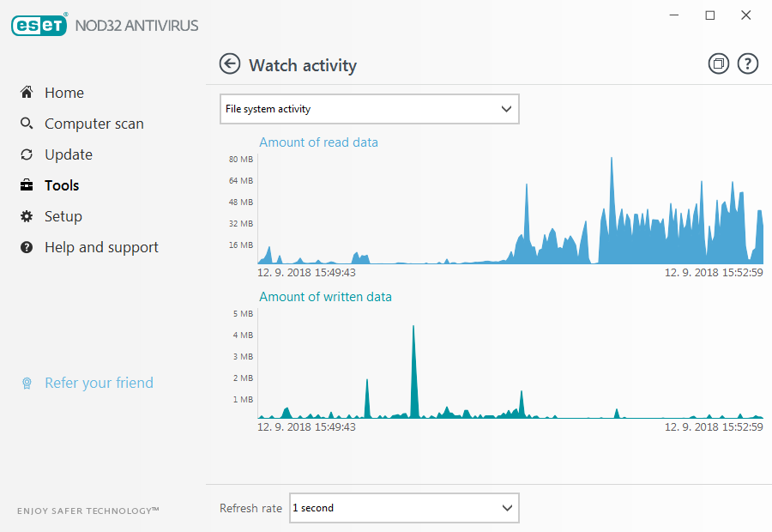Select the Tools menu item

62,185
